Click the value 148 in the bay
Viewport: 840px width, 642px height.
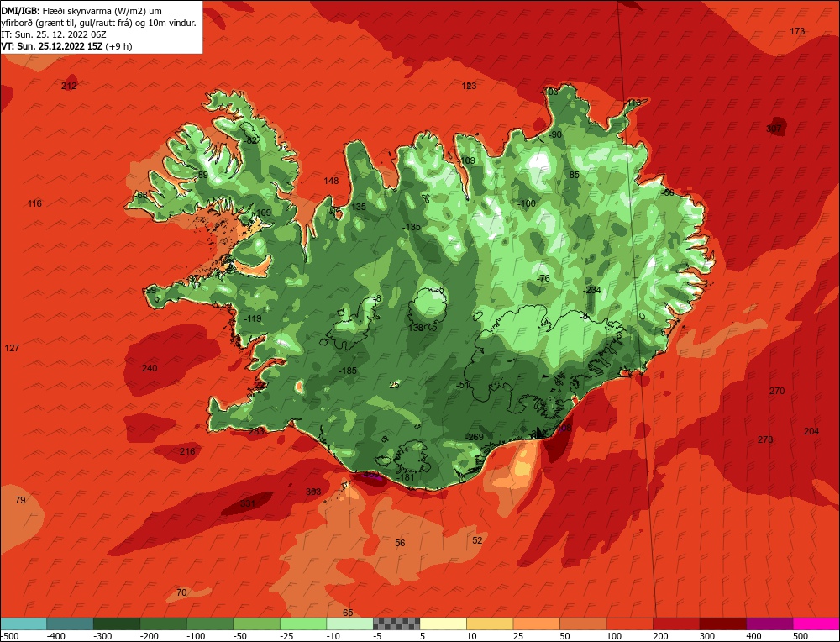pos(331,181)
